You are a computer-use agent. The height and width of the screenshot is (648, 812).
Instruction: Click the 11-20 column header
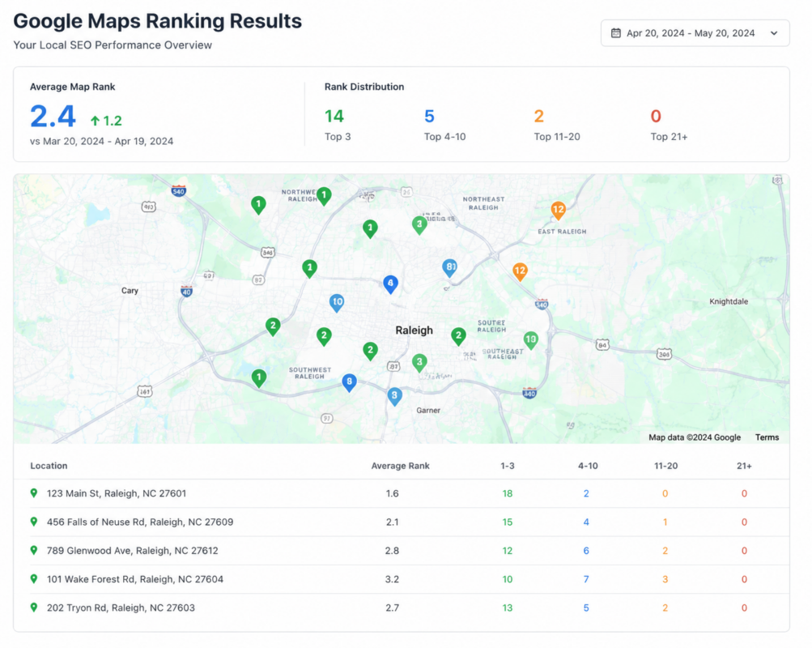(666, 466)
